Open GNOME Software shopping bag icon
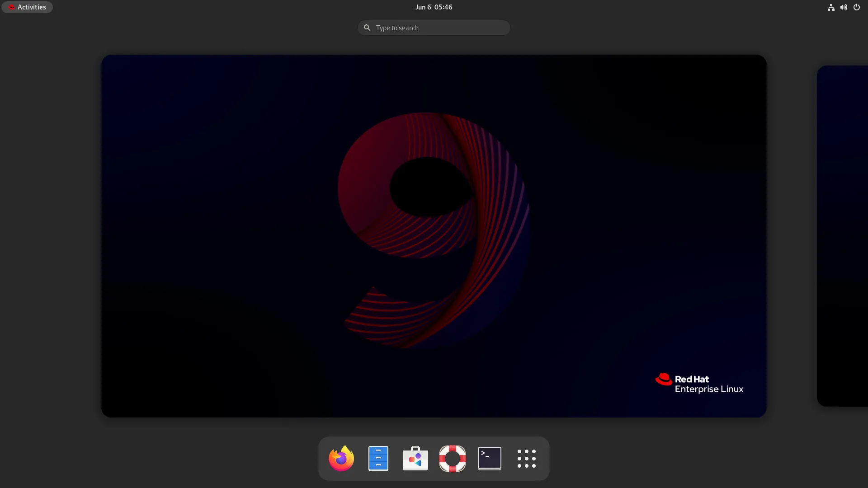Screen dimensions: 868x488 (415, 458)
